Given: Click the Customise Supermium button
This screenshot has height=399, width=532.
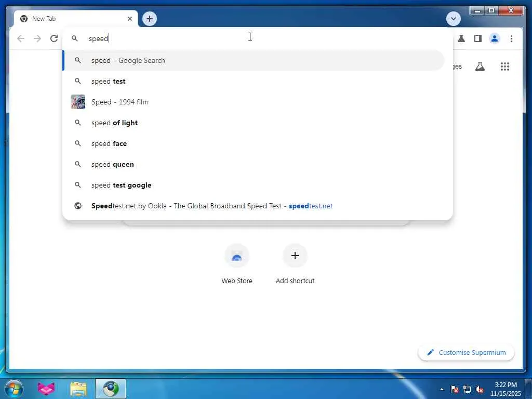Looking at the screenshot, I should [466, 353].
